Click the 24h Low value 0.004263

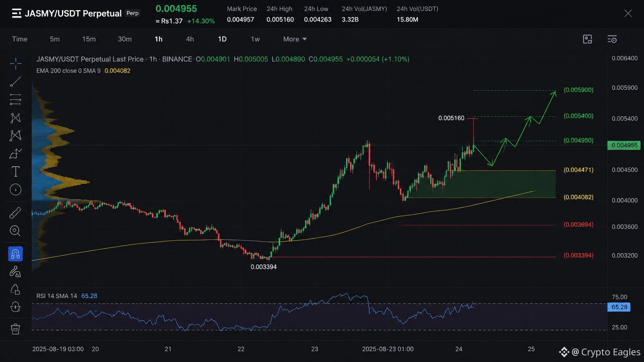point(318,20)
